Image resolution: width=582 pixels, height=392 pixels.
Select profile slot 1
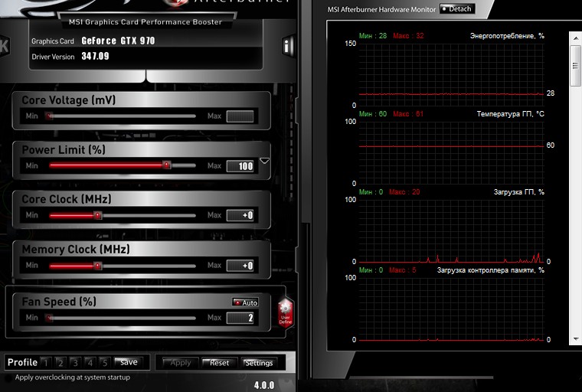click(x=47, y=362)
